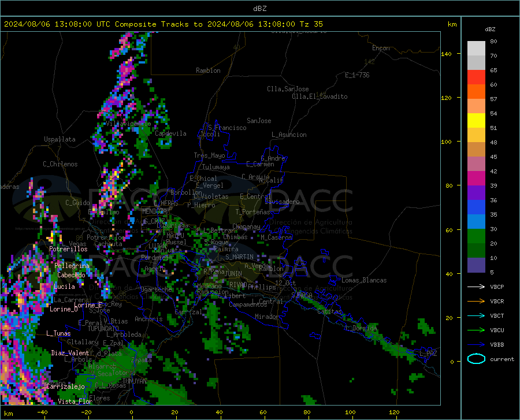Click the TUNUYAN map label

click(134, 381)
